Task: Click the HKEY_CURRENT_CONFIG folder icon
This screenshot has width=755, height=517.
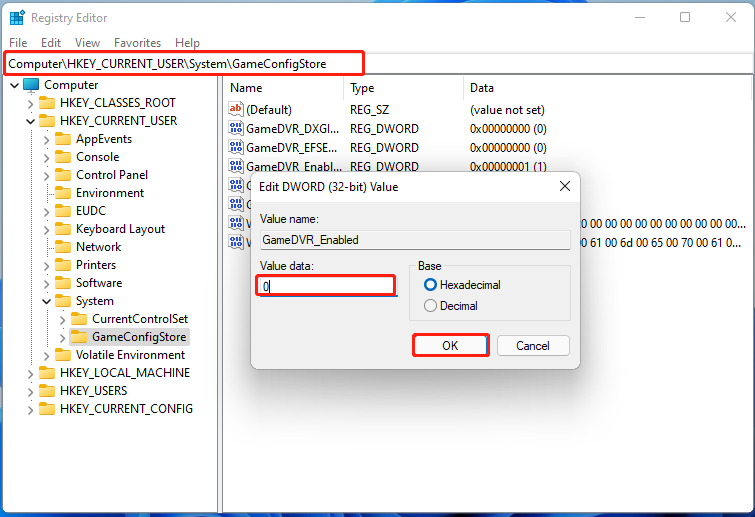Action: pos(47,409)
